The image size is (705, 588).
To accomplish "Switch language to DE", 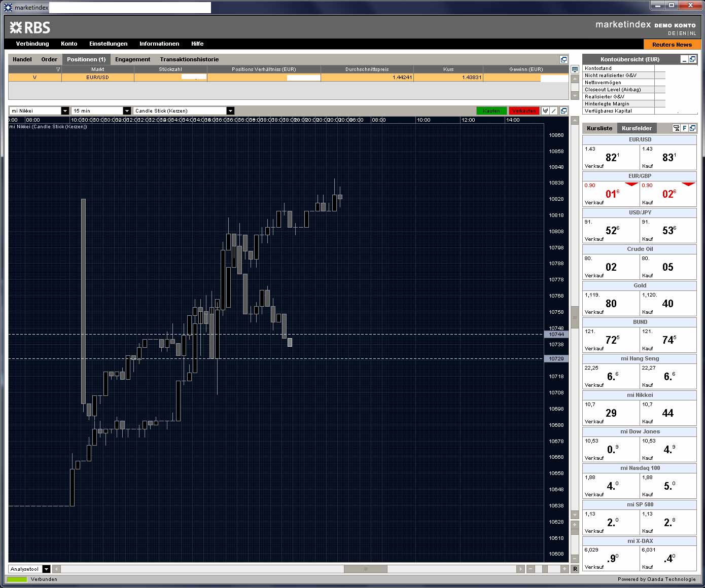I will 672,33.
